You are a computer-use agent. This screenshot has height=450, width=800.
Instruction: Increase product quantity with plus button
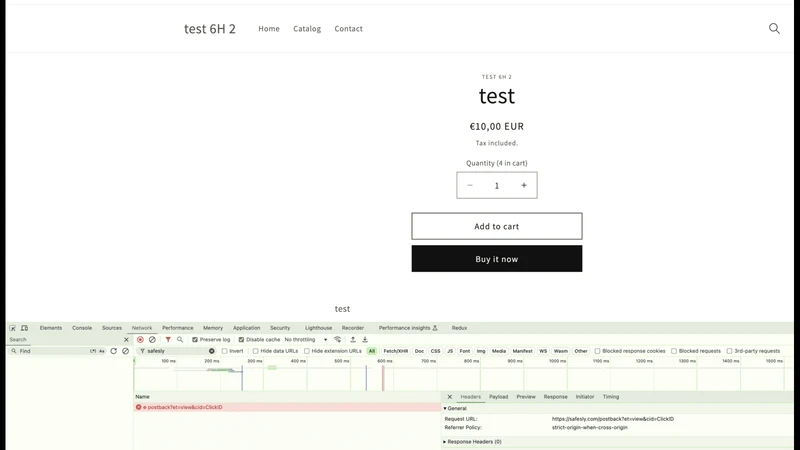coord(524,186)
